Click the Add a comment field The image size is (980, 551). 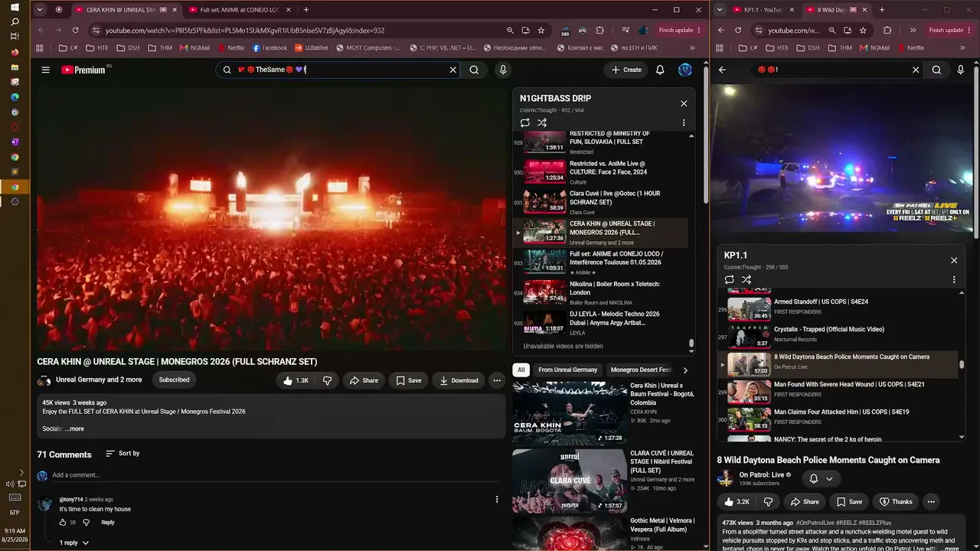tap(275, 475)
